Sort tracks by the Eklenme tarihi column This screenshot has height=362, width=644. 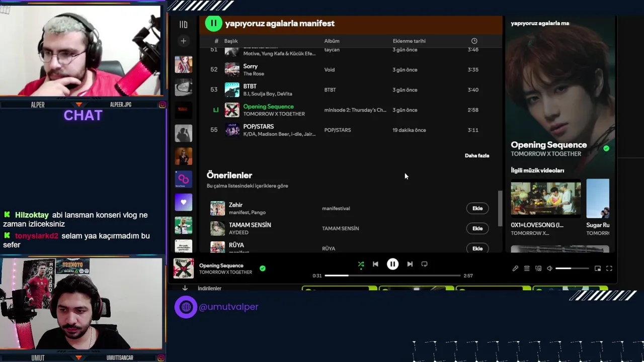pos(409,41)
